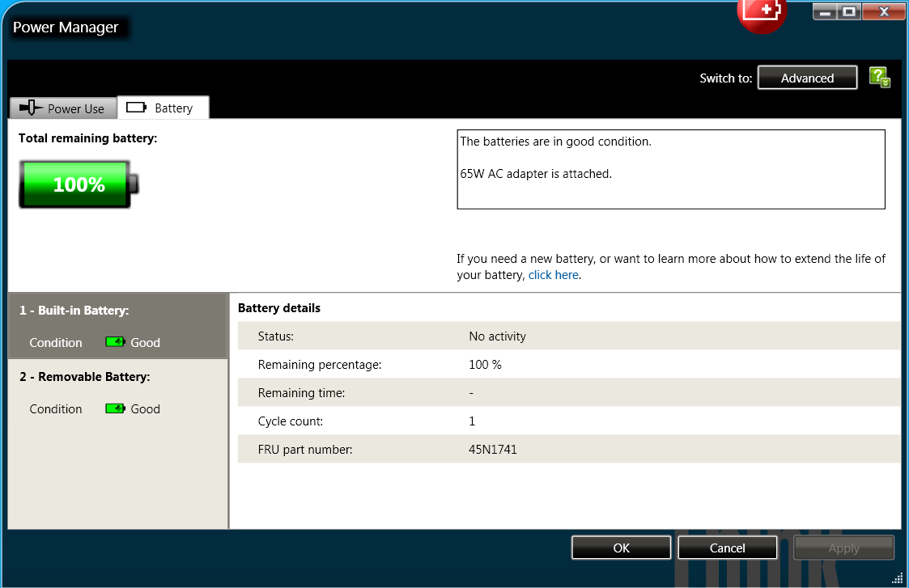Click the battery status message box
This screenshot has height=588, width=909.
click(671, 169)
